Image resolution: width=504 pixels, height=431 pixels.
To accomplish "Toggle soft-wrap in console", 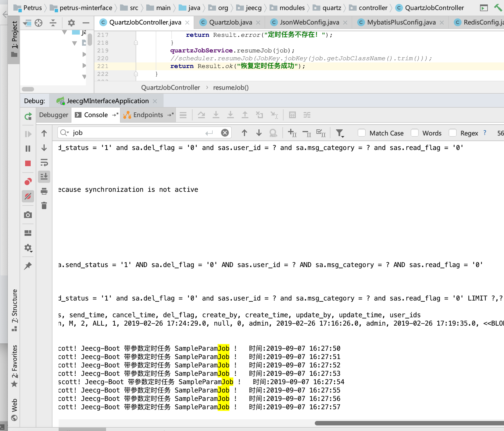I will coord(44,162).
